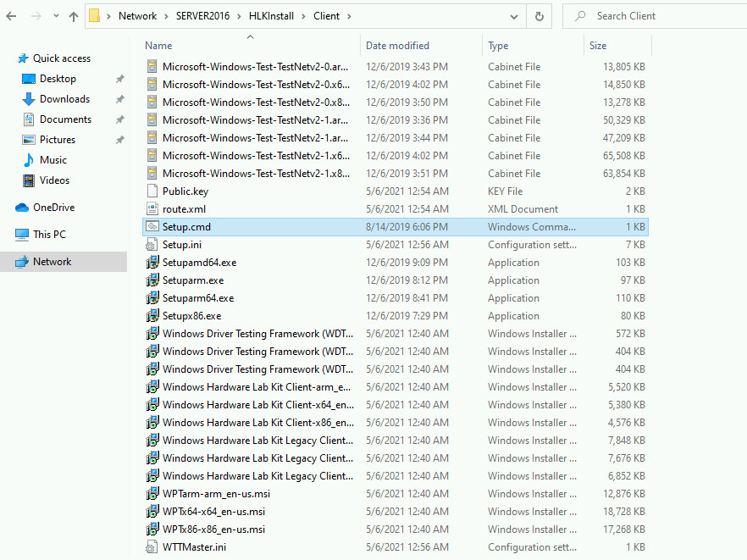747x560 pixels.
Task: Expand the chevron after Client breadcrumb
Action: 349,16
